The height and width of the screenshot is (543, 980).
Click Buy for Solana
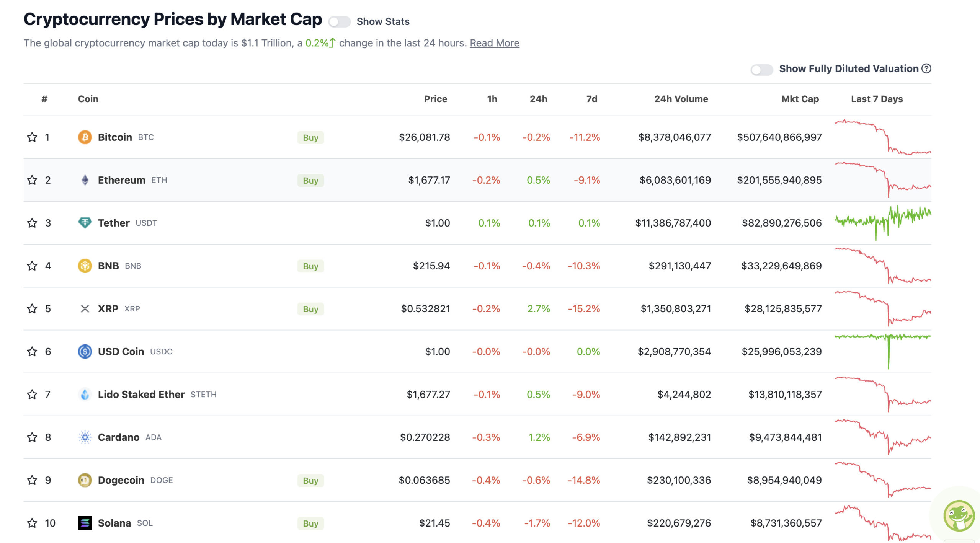point(310,523)
